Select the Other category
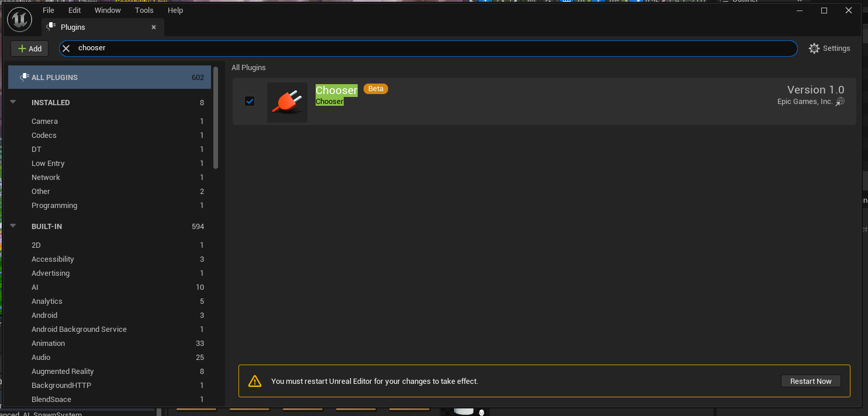 click(x=109, y=191)
